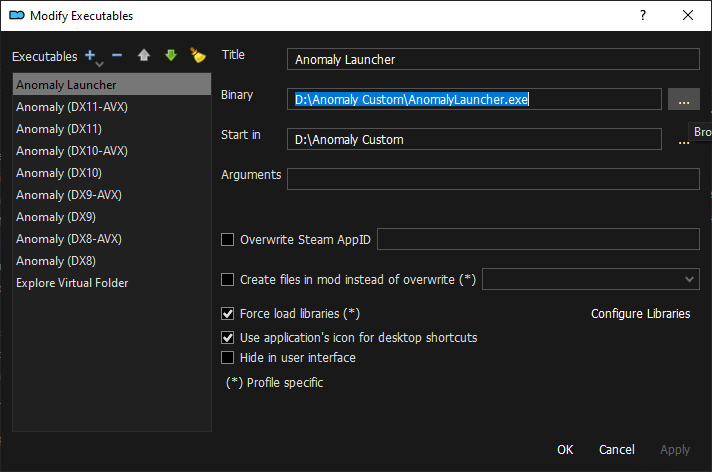The image size is (712, 472).
Task: Browse for Start in folder
Action: 683,140
